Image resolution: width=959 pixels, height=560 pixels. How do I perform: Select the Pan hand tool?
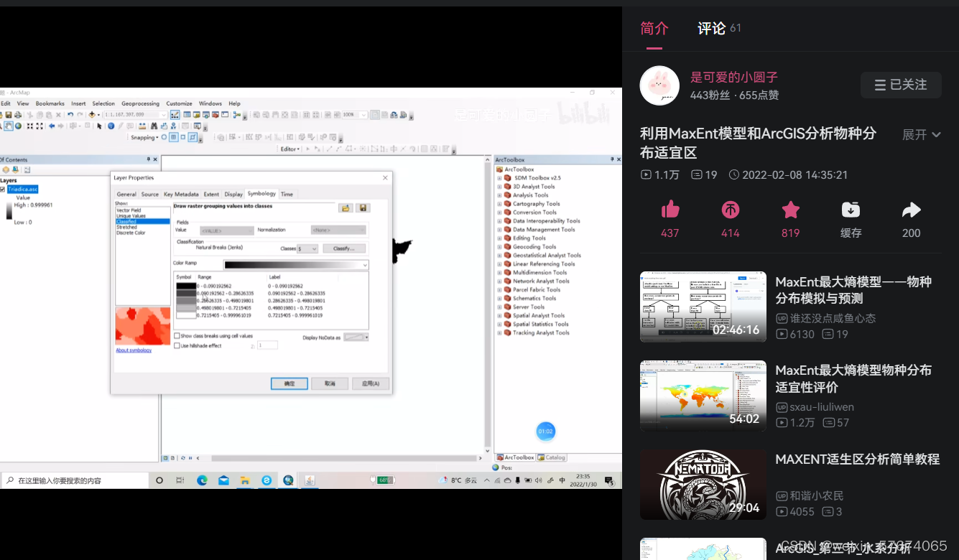click(9, 126)
